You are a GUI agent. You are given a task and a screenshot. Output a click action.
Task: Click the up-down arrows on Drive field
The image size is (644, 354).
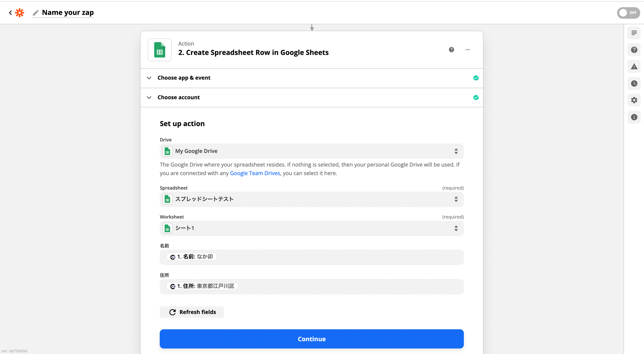[456, 151]
